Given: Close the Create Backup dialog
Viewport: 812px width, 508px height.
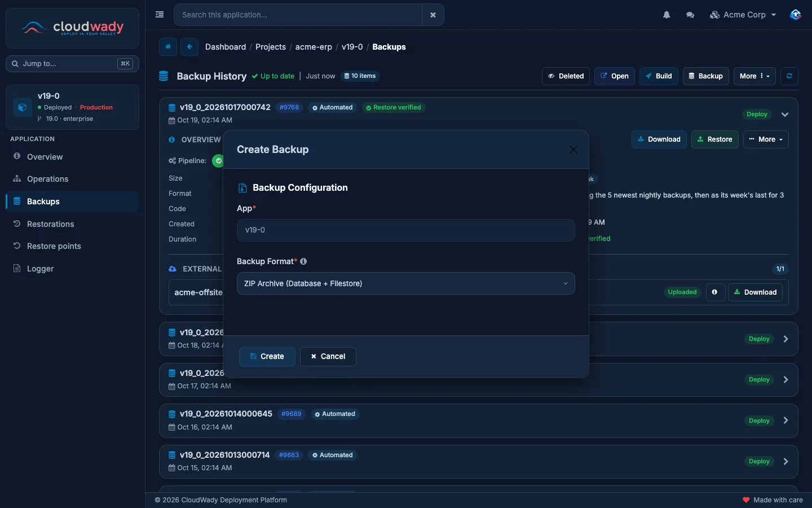Looking at the screenshot, I should pos(573,150).
